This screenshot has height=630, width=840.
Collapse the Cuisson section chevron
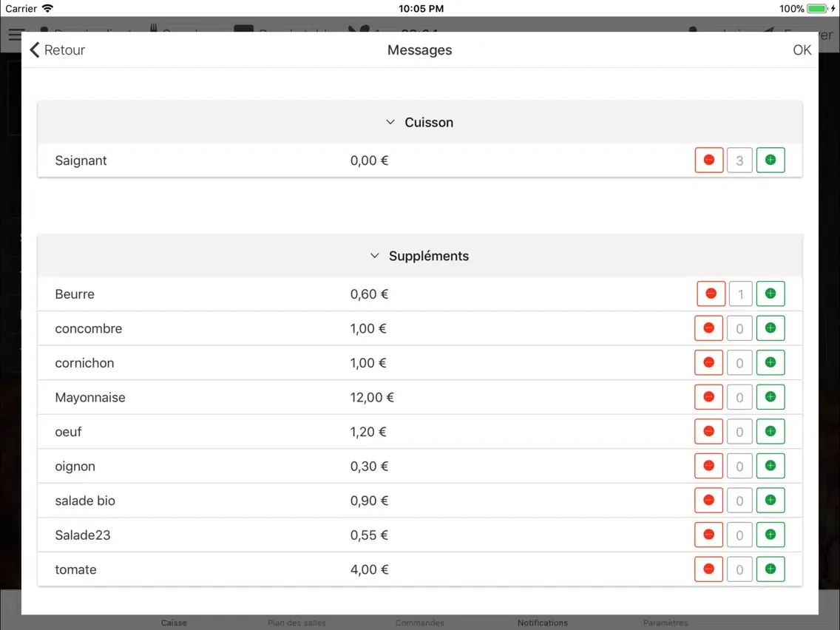click(390, 122)
